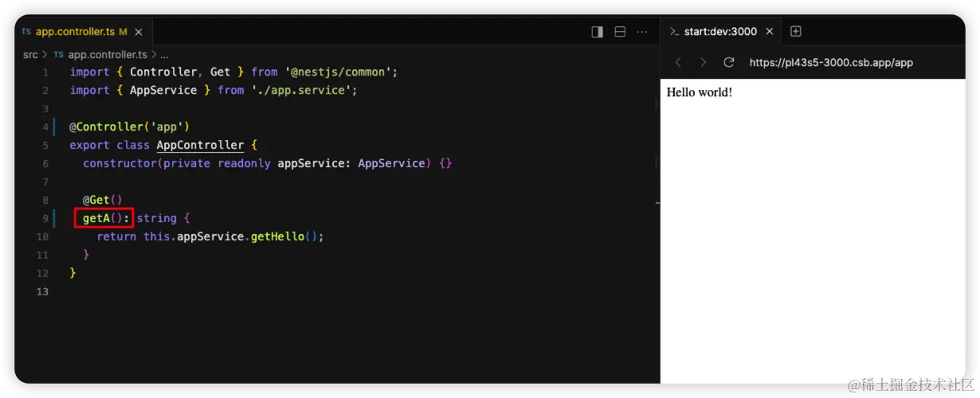The width and height of the screenshot is (980, 398).
Task: Close the app.controller.ts tab
Action: pos(139,32)
